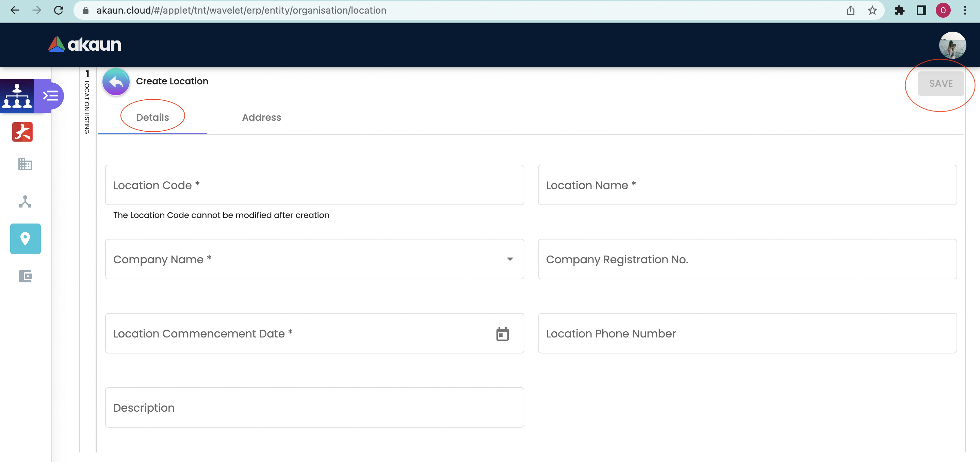This screenshot has width=980, height=462.
Task: Open the calendar date picker
Action: click(502, 334)
